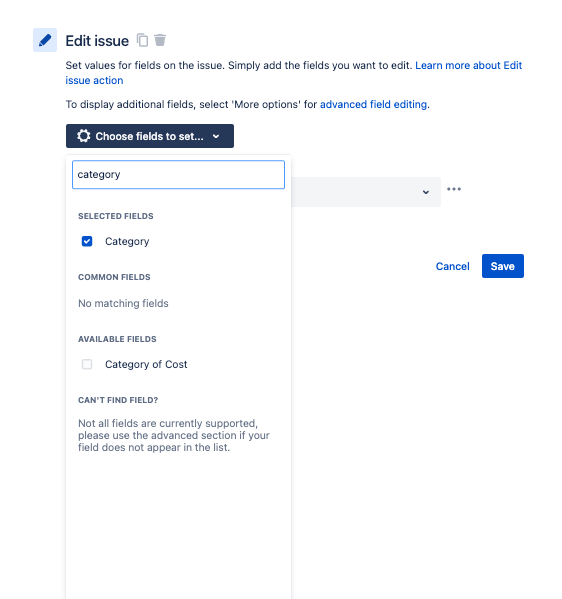The height and width of the screenshot is (599, 562).
Task: Open the advanced field editing link
Action: pos(373,104)
